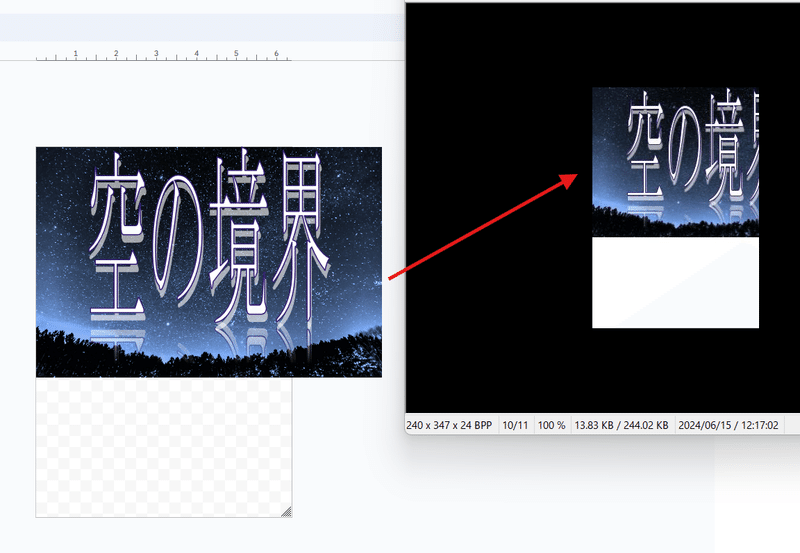Click the '240 x 347 x 24 BPP' status entry
Image resolution: width=800 pixels, height=553 pixels.
tap(449, 425)
